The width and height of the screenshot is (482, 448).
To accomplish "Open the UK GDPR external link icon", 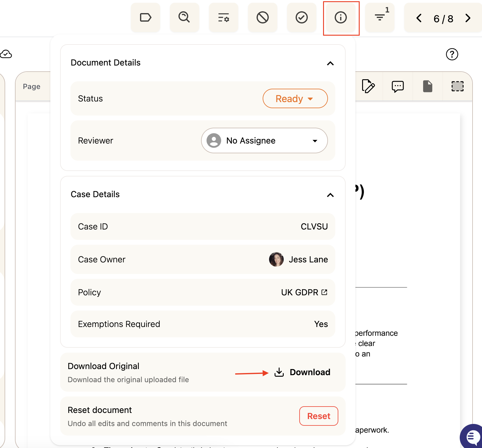I will [x=325, y=292].
